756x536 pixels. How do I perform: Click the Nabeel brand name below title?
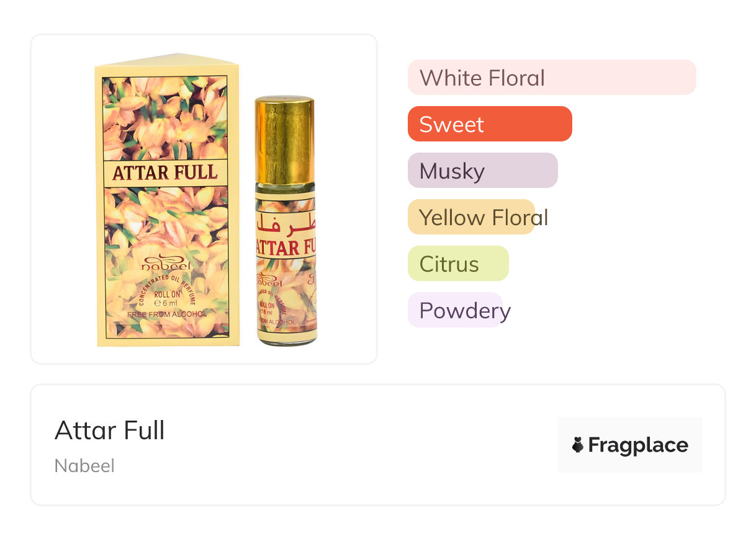pos(84,465)
